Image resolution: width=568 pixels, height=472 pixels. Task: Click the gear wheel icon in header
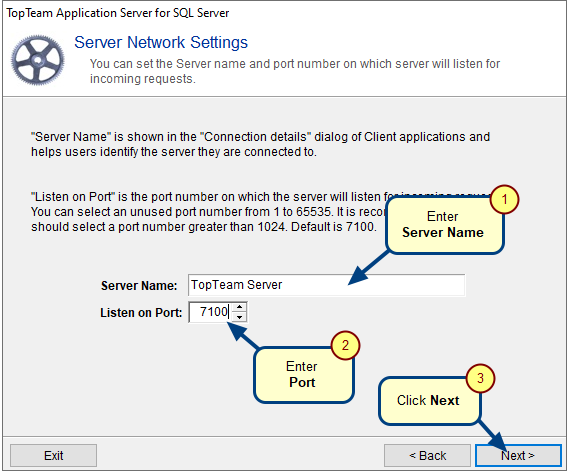(x=38, y=60)
